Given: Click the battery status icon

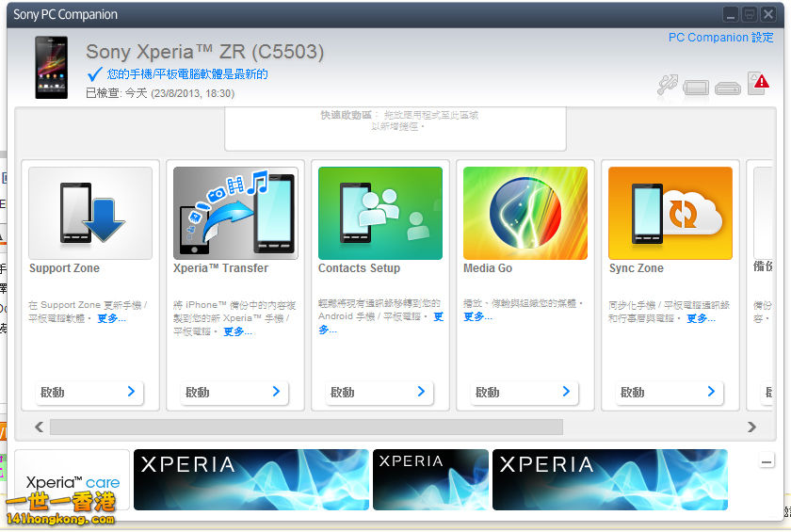Looking at the screenshot, I should point(697,88).
